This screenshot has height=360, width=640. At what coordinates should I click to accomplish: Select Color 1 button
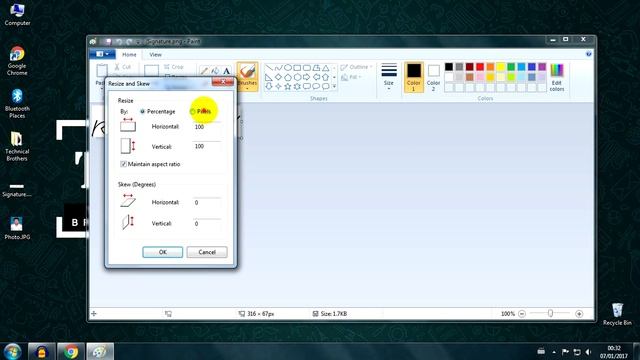coord(413,77)
